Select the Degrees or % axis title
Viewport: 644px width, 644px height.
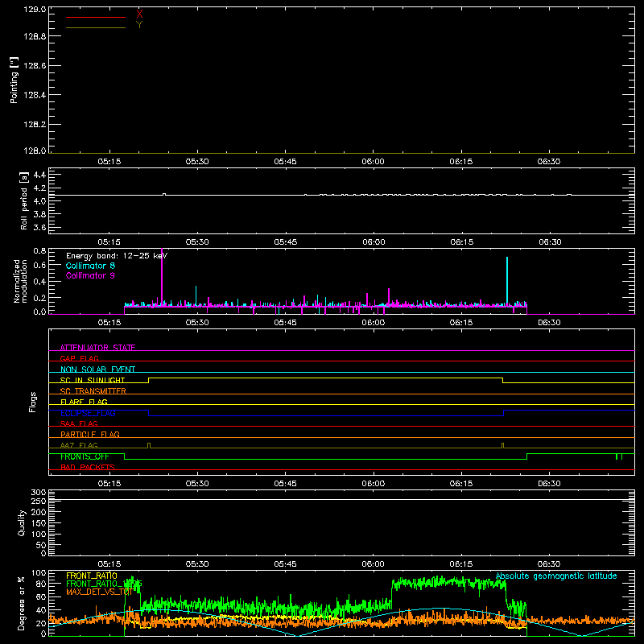[22, 603]
